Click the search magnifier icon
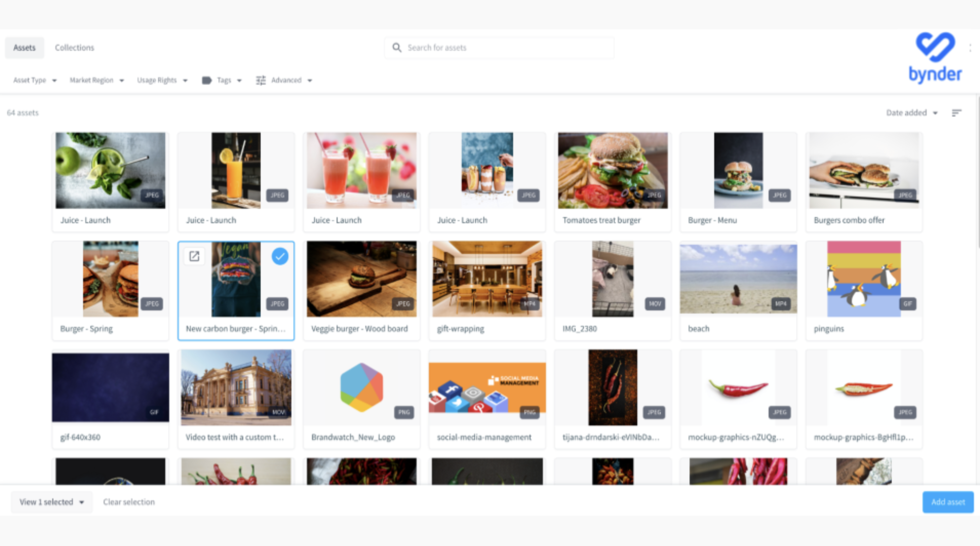 [x=397, y=48]
